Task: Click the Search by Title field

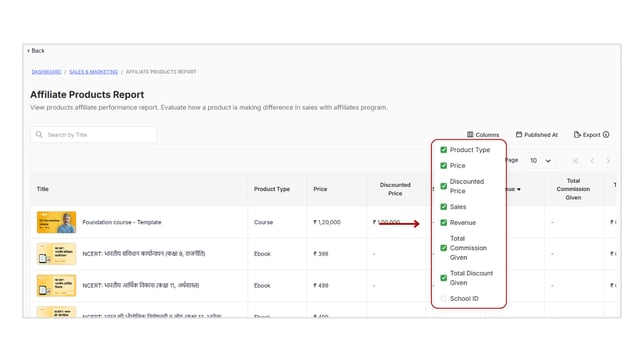Action: pos(94,135)
